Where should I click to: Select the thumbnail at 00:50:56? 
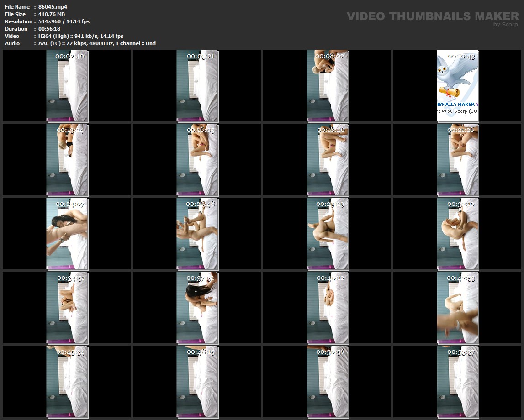(x=328, y=383)
